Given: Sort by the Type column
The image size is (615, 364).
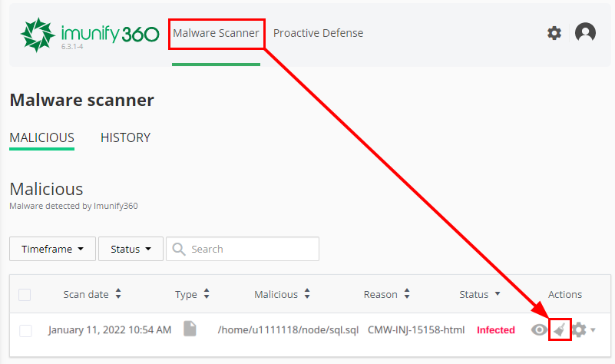Looking at the screenshot, I should 192,294.
